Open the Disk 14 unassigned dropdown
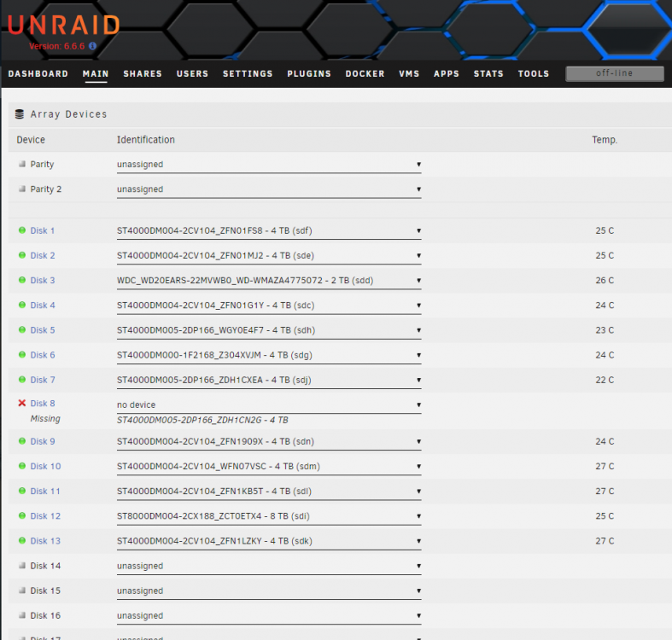Viewport: 672px width, 640px height. click(269, 567)
